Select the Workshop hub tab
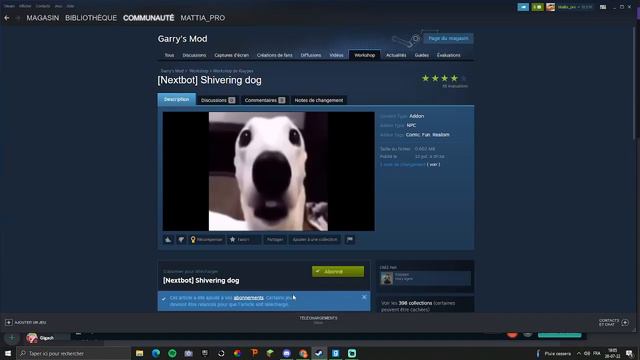The height and width of the screenshot is (360, 640). point(364,55)
